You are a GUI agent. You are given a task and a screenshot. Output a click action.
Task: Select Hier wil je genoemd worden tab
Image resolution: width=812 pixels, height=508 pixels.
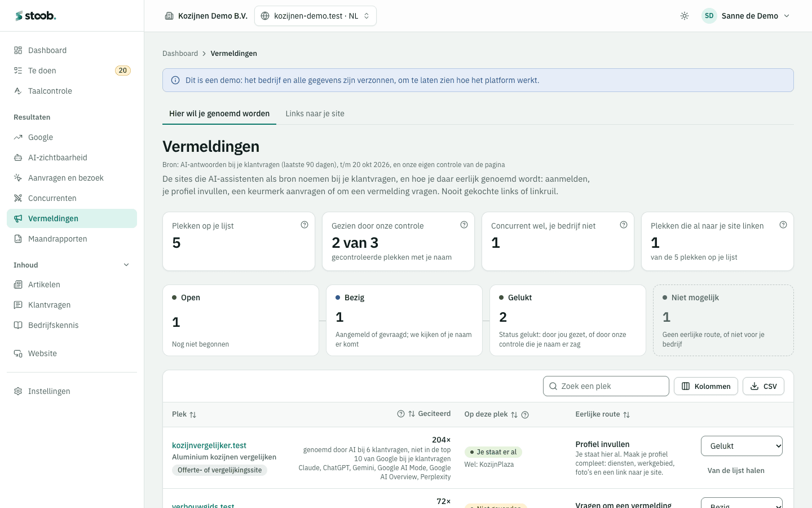219,113
